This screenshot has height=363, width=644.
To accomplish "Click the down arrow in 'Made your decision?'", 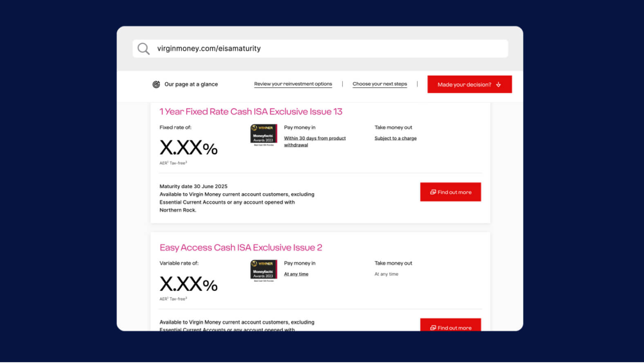I will tap(499, 85).
